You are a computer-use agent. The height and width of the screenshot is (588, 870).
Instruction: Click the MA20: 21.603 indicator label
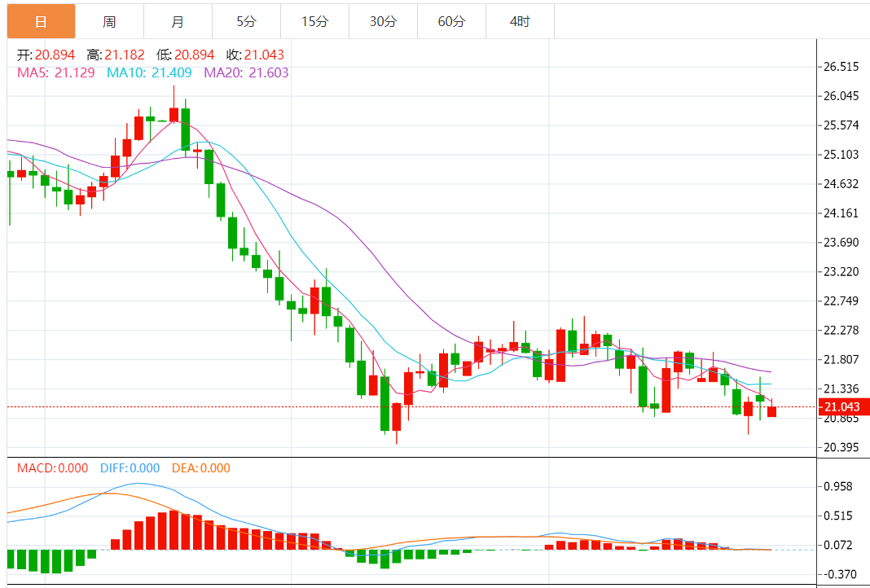coord(246,72)
